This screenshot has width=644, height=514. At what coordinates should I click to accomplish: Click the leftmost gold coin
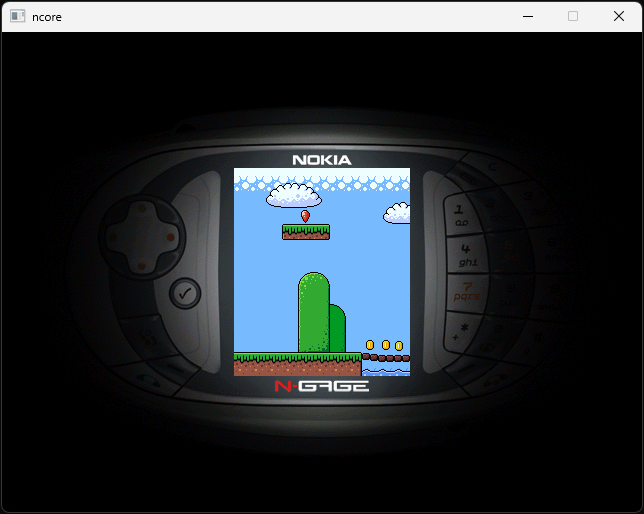click(370, 345)
